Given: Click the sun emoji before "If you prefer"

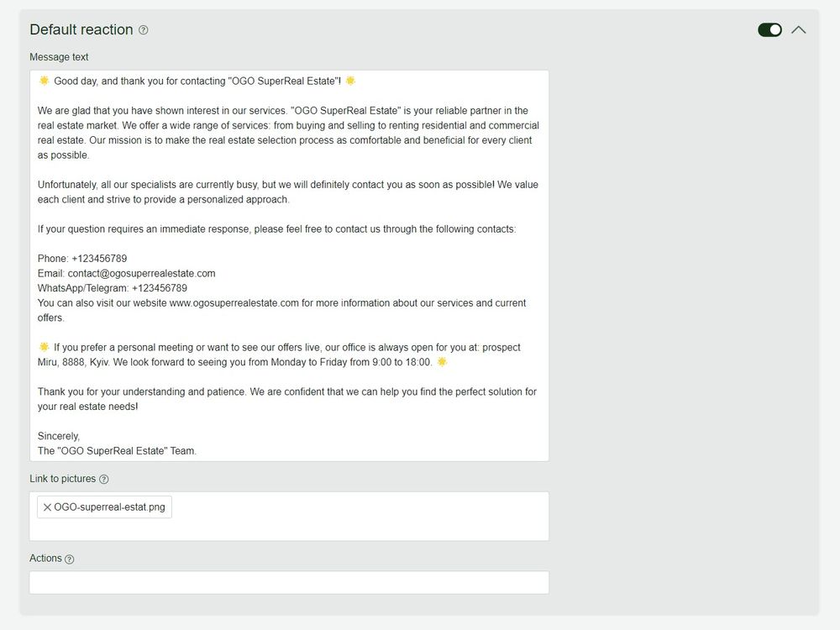Looking at the screenshot, I should (44, 347).
